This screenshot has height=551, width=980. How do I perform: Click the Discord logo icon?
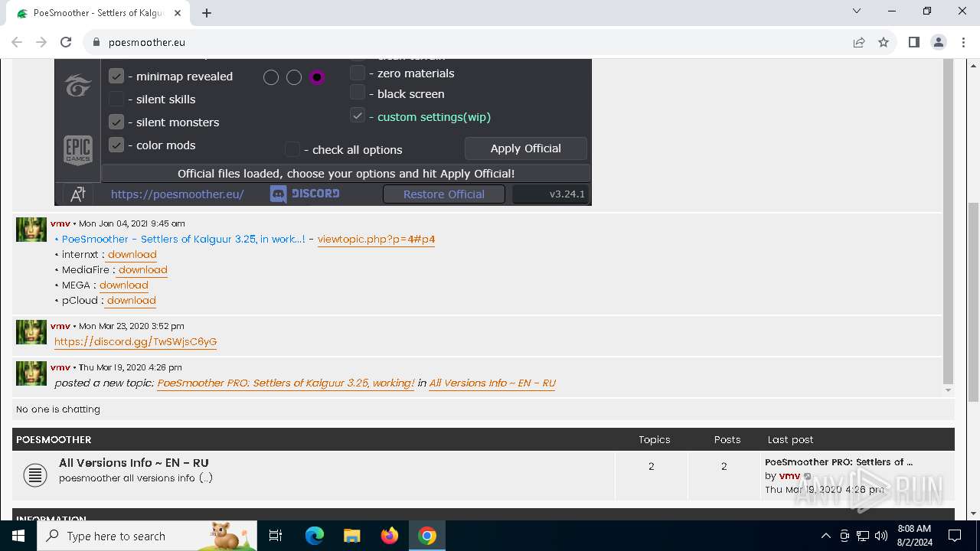point(278,194)
